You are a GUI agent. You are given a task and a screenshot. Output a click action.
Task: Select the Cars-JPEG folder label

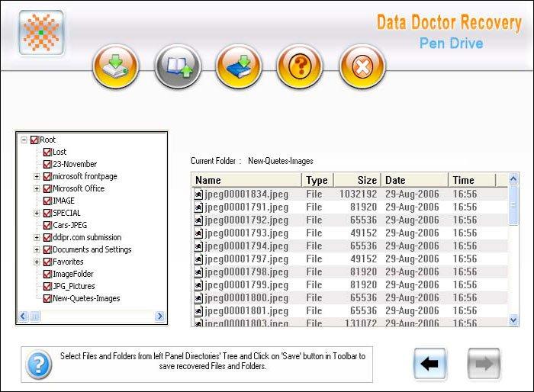click(70, 225)
